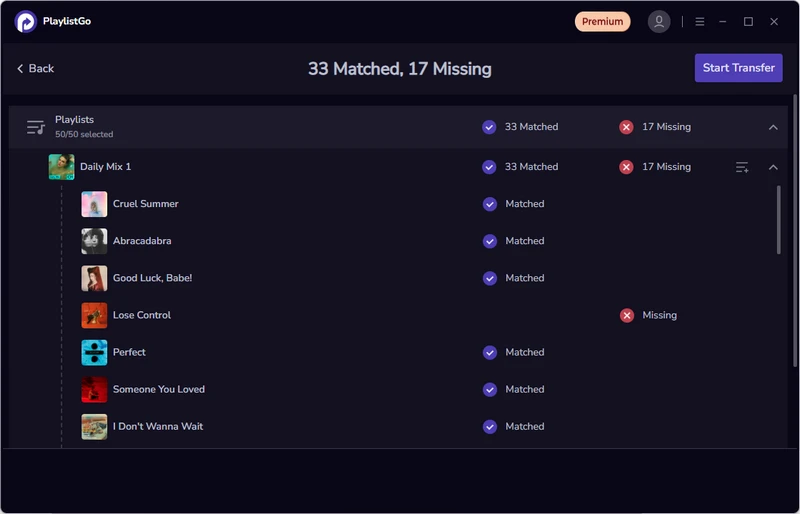The height and width of the screenshot is (514, 800).
Task: Click the matched checkmark for Someone You Loved
Action: (x=490, y=389)
